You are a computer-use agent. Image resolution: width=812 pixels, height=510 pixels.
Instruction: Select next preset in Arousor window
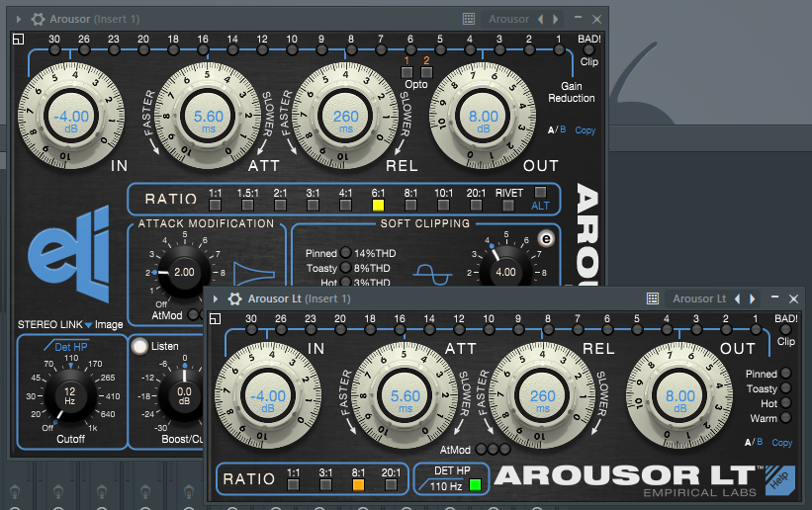tap(556, 19)
